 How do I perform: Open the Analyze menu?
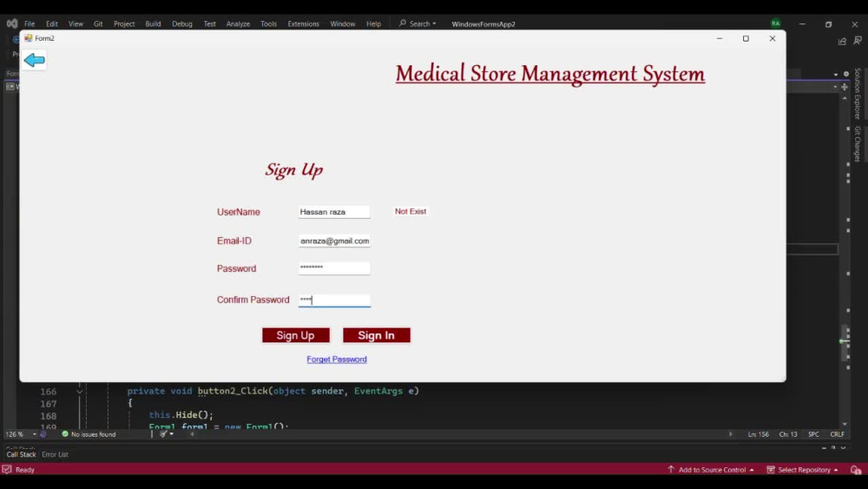pos(238,23)
